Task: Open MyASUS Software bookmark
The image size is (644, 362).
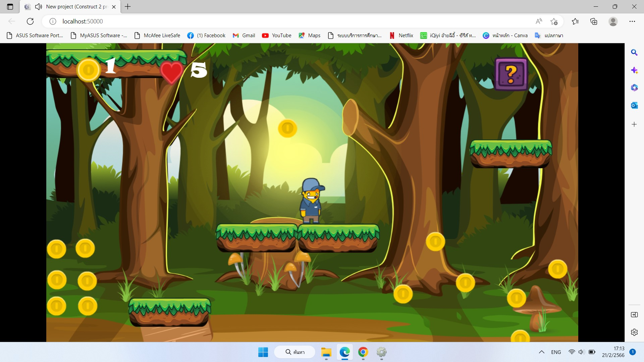Action: click(x=99, y=36)
